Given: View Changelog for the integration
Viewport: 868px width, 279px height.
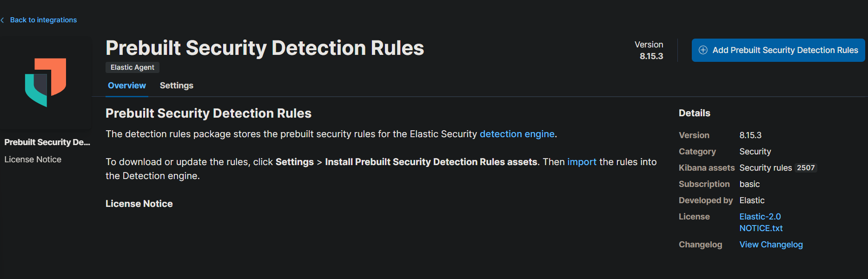Looking at the screenshot, I should click(771, 245).
